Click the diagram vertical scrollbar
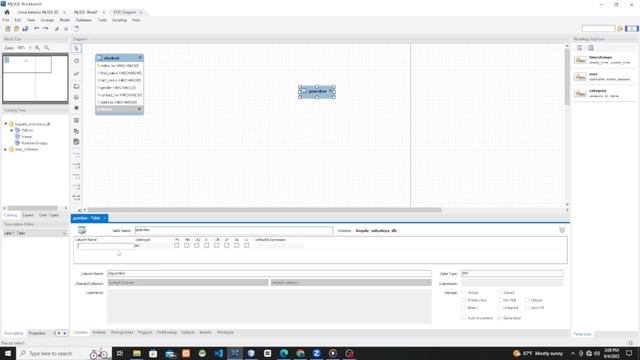The image size is (640, 360). [x=567, y=77]
